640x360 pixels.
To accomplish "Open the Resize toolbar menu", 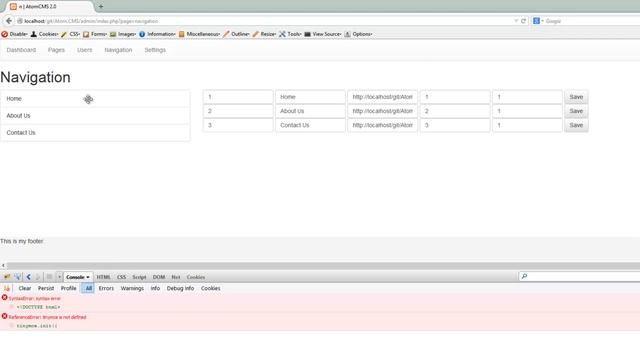I will click(x=264, y=34).
